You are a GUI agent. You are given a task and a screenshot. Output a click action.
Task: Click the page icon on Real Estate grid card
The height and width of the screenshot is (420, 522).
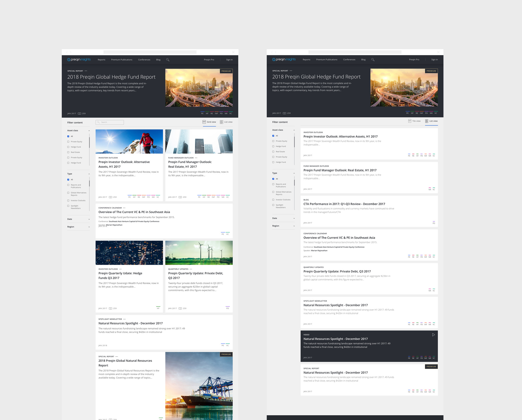tap(180, 197)
